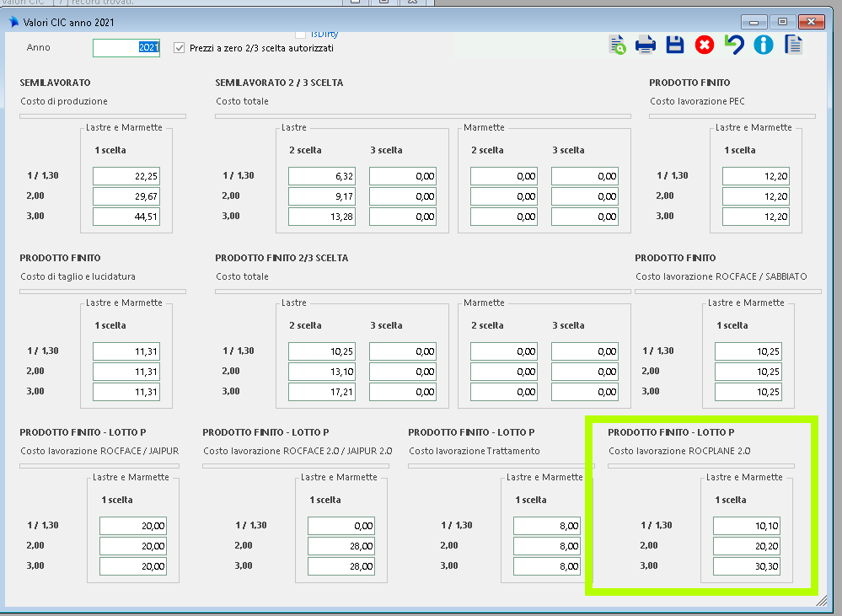
Task: Select Prodotto Finito 2/3 Lastre 2 scelta 1/1,30 field
Action: [x=322, y=351]
